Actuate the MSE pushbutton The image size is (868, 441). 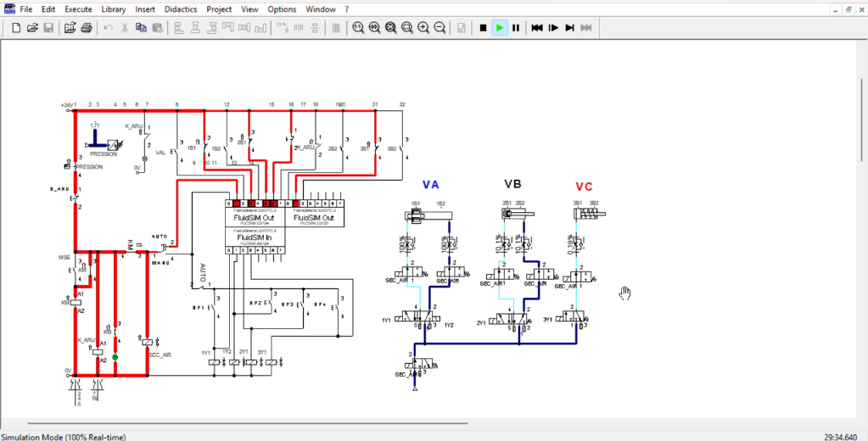coord(72,271)
